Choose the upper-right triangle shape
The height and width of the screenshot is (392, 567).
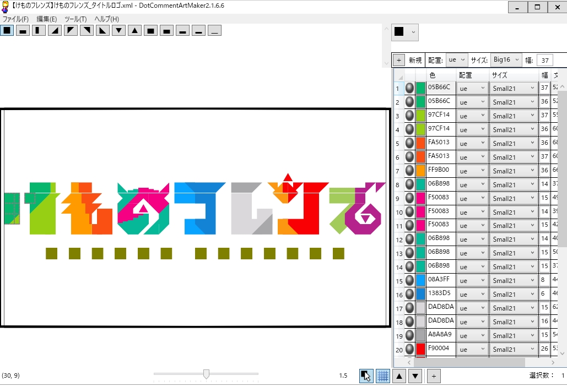87,30
